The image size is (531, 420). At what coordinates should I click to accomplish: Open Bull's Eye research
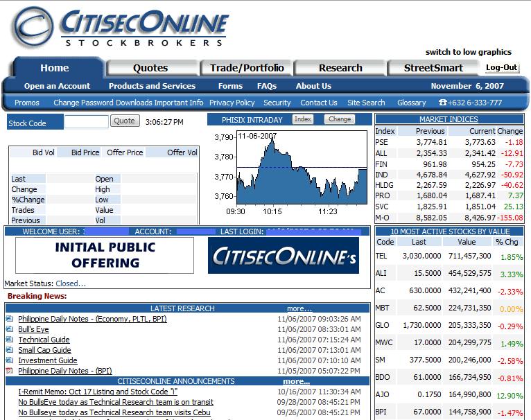click(x=33, y=329)
